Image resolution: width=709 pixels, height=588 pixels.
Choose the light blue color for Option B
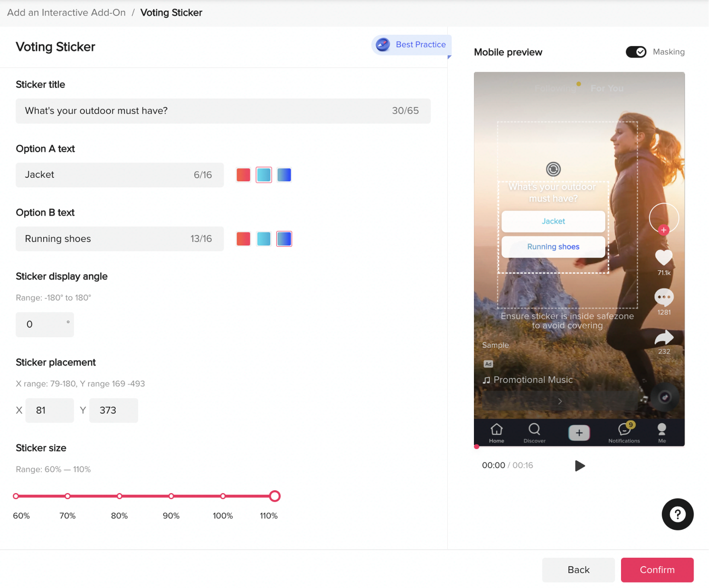tap(264, 239)
